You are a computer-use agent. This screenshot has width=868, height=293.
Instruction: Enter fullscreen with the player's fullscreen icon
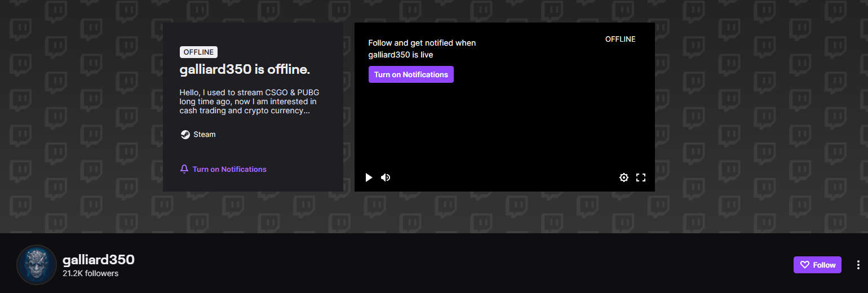coord(641,177)
